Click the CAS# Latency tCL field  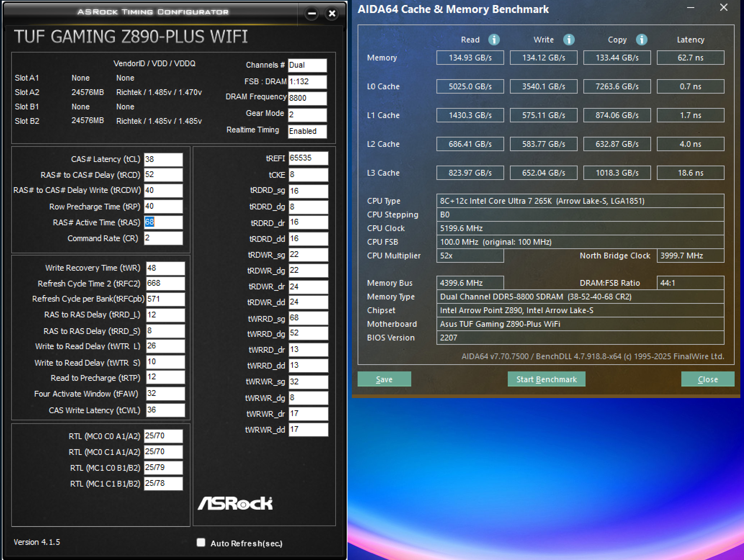[x=163, y=159]
